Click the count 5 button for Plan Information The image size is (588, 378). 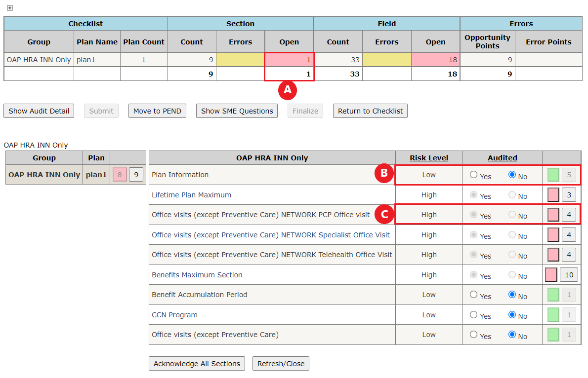(x=569, y=175)
